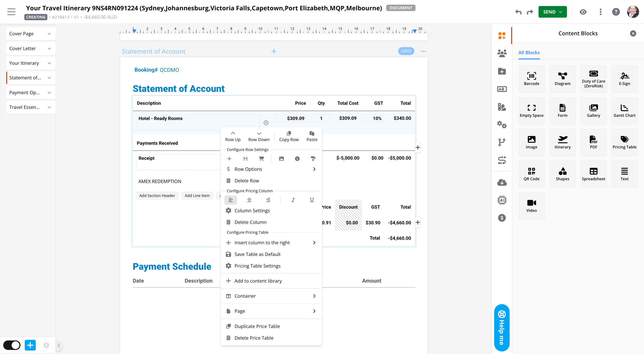This screenshot has height=354, width=644.
Task: Click the Pricing Table content block
Action: [x=624, y=142]
